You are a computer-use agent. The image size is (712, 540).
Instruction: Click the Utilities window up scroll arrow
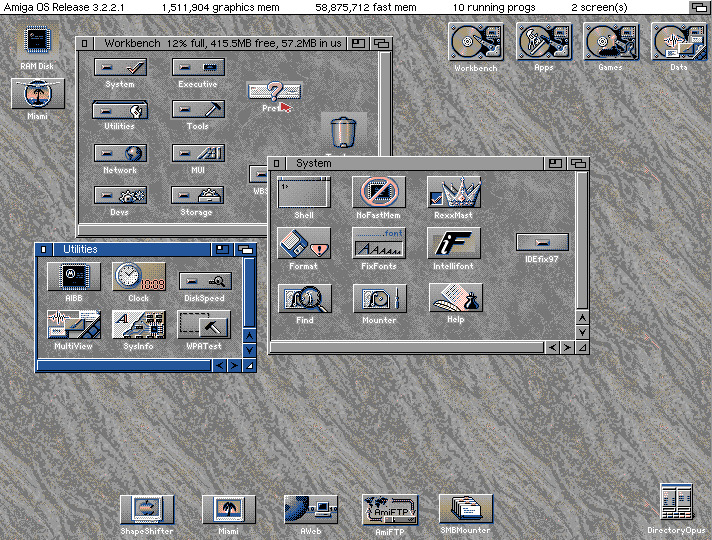250,336
